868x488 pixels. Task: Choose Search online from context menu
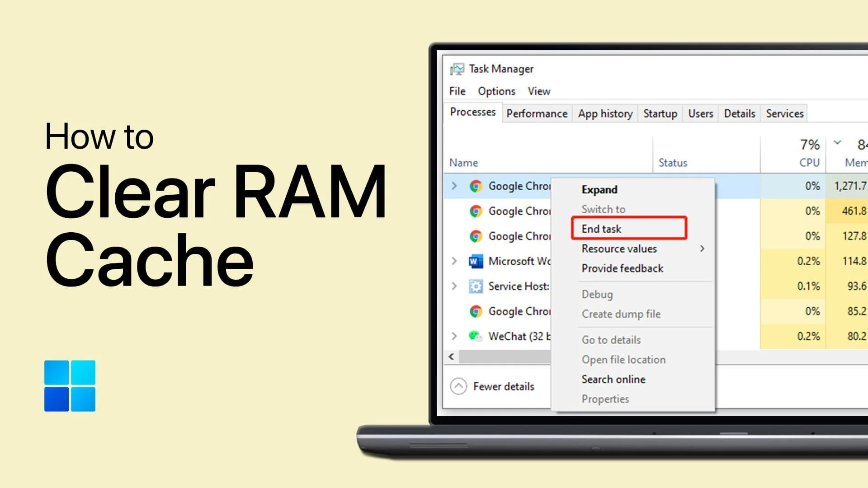point(613,379)
